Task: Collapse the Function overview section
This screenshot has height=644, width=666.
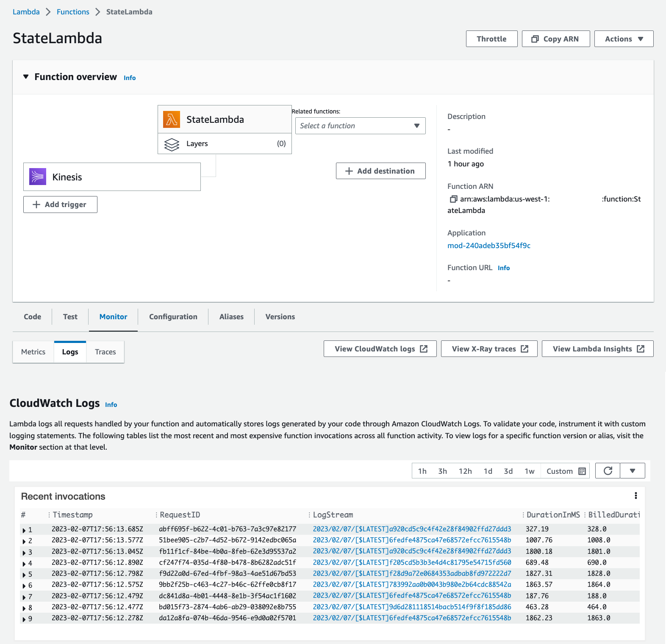Action: [26, 77]
